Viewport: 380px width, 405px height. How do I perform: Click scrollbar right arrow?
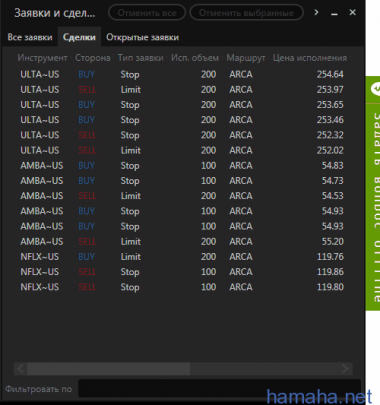[346, 369]
